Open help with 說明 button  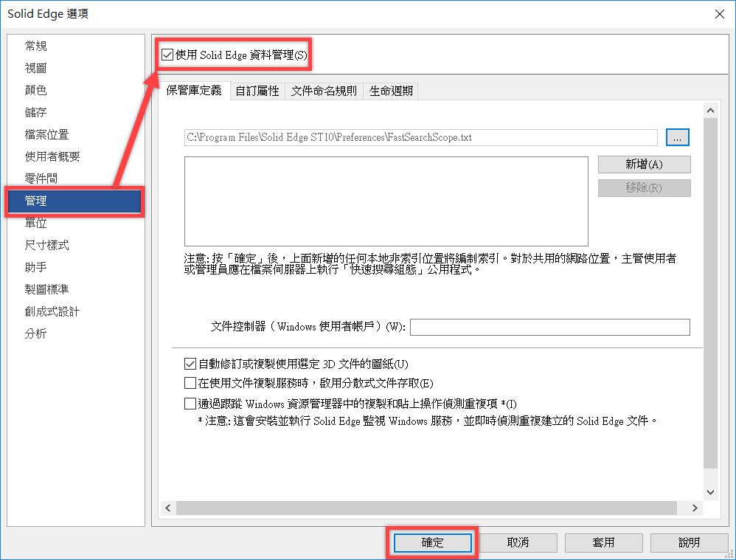pyautogui.click(x=689, y=542)
